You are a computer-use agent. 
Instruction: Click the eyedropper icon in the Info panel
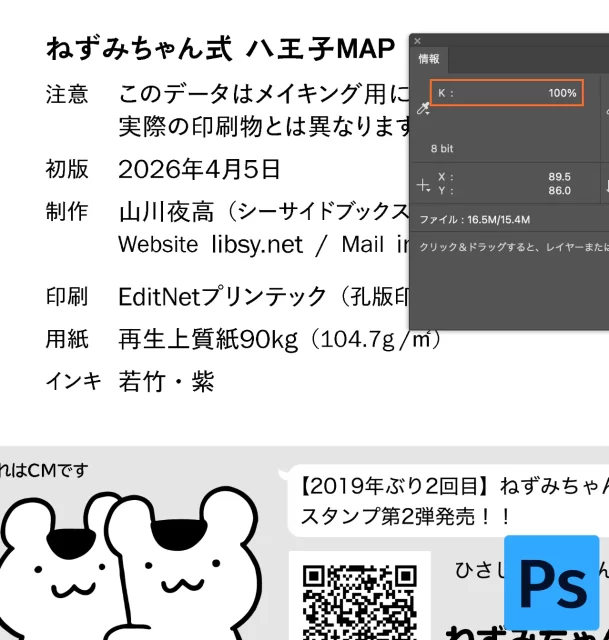pos(423,109)
